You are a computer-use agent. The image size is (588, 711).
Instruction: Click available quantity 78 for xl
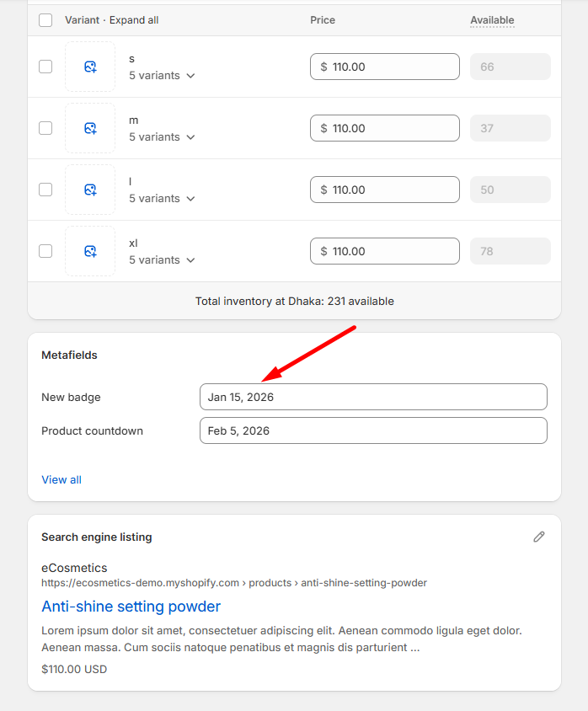tap(510, 251)
